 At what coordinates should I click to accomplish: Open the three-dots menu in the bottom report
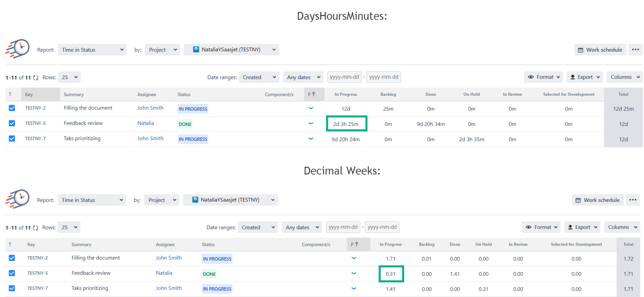point(632,200)
